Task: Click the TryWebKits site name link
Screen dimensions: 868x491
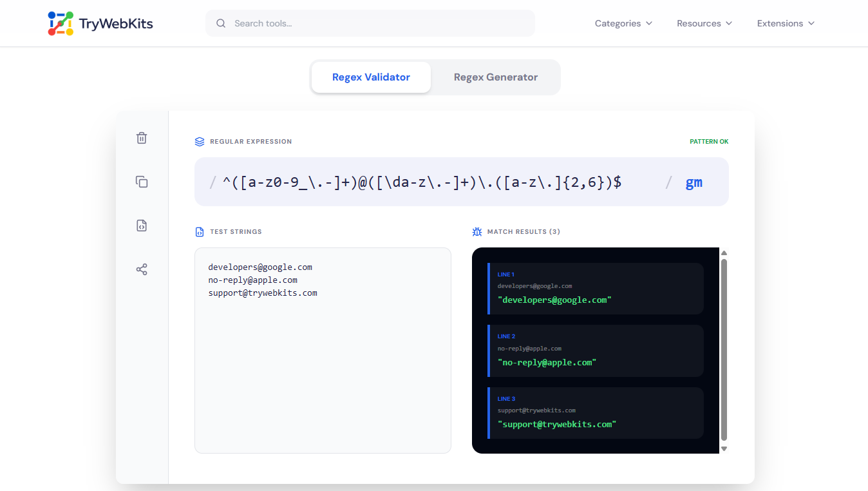Action: click(116, 23)
